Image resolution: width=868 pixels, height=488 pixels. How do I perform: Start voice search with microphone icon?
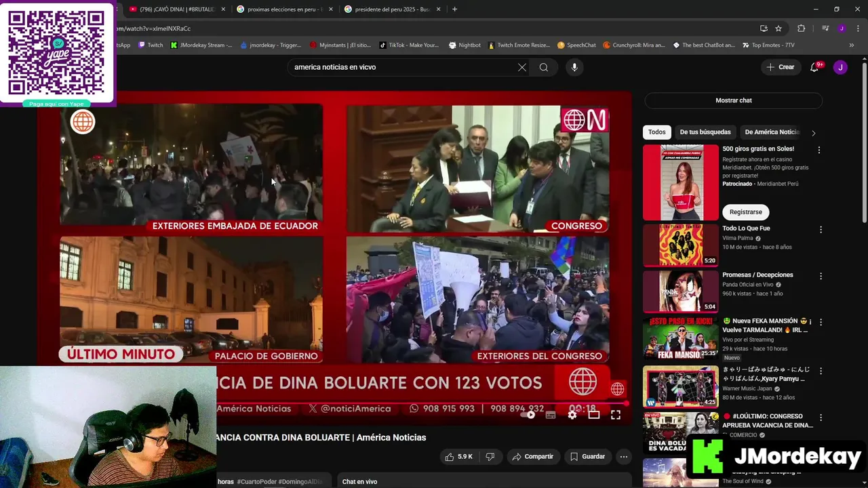pyautogui.click(x=574, y=67)
